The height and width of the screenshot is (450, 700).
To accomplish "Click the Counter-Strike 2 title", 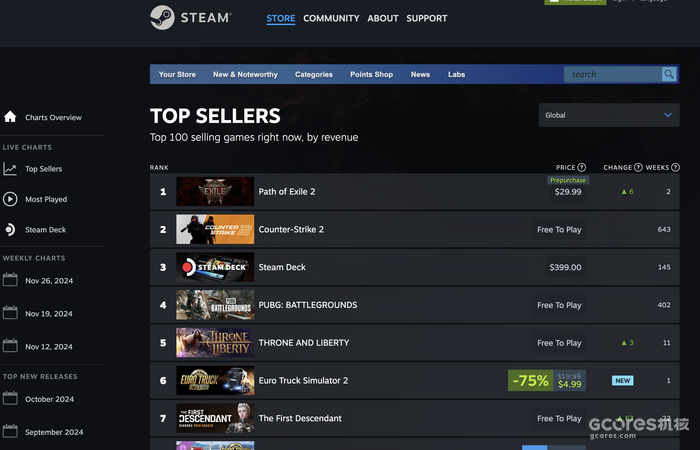I will (291, 229).
